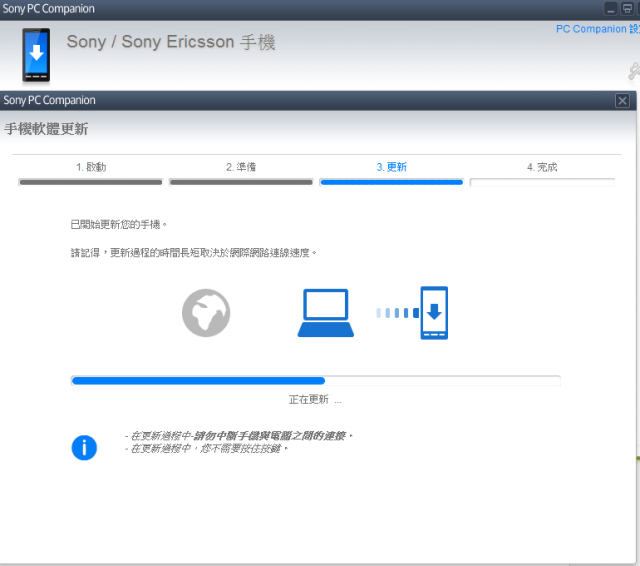
Task: Click the transfer dots between laptop and phone
Action: [x=397, y=313]
